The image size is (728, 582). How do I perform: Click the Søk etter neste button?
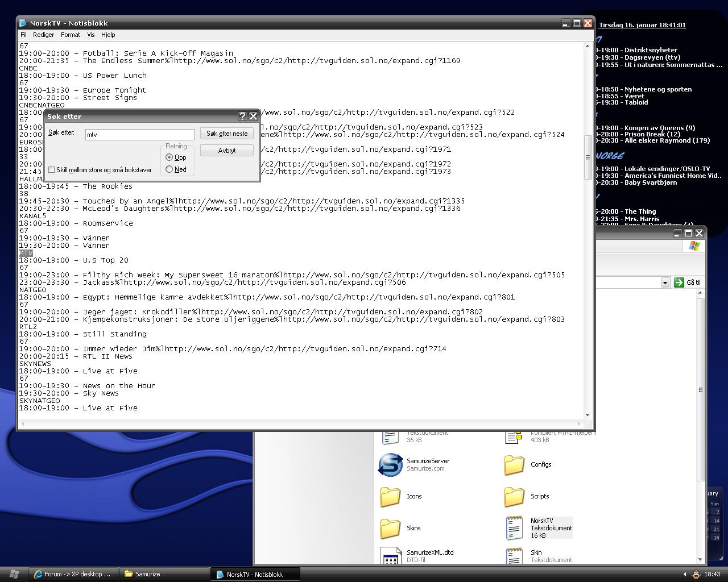(x=227, y=134)
